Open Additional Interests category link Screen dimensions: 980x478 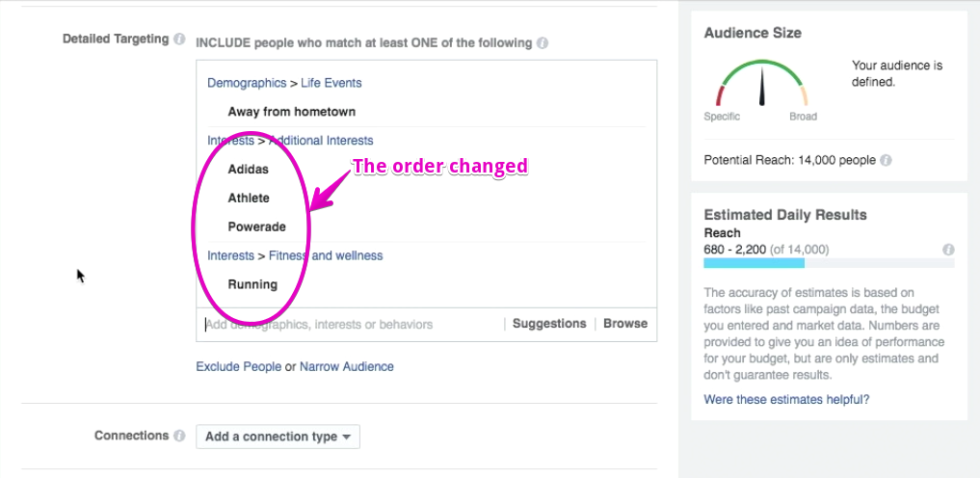(321, 141)
